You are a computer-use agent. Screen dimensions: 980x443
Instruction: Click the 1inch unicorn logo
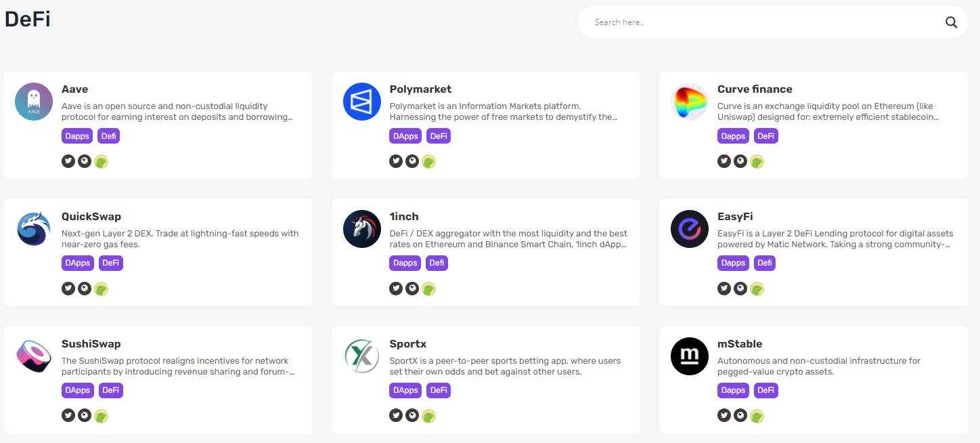coord(362,229)
